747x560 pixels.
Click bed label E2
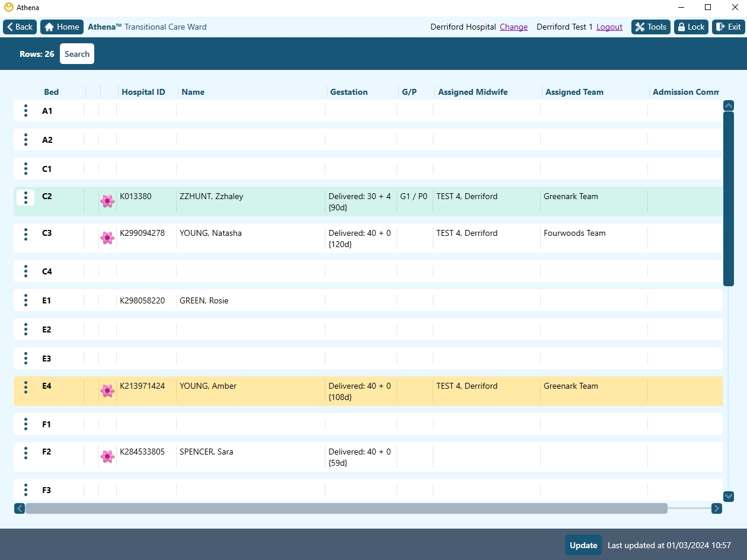tap(47, 329)
